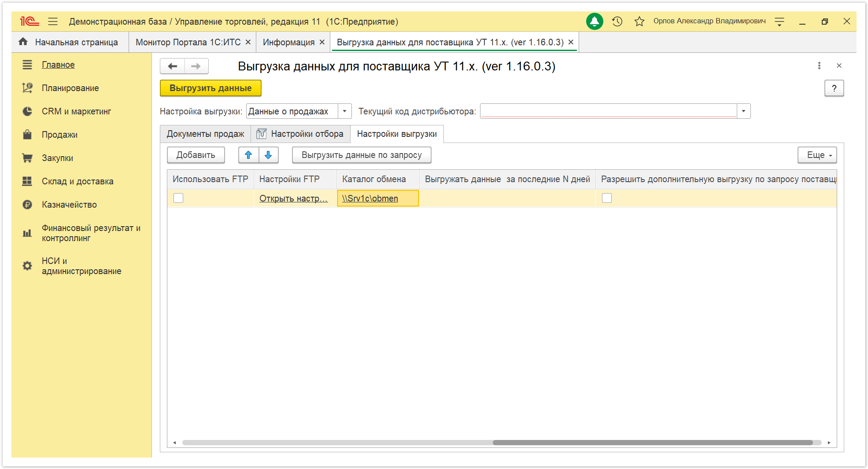868x469 pixels.
Task: Open help with question mark button
Action: [x=834, y=88]
